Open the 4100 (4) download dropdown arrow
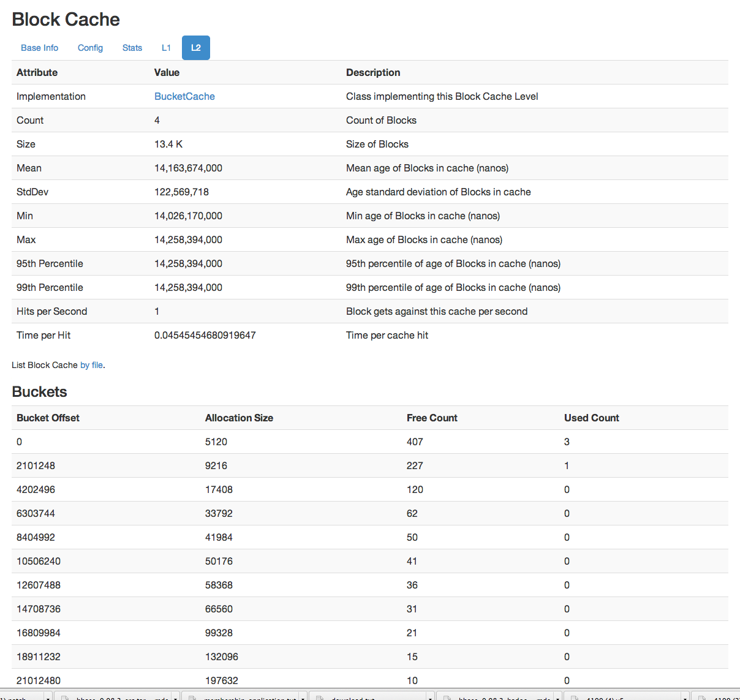The height and width of the screenshot is (700, 740). [x=685, y=698]
